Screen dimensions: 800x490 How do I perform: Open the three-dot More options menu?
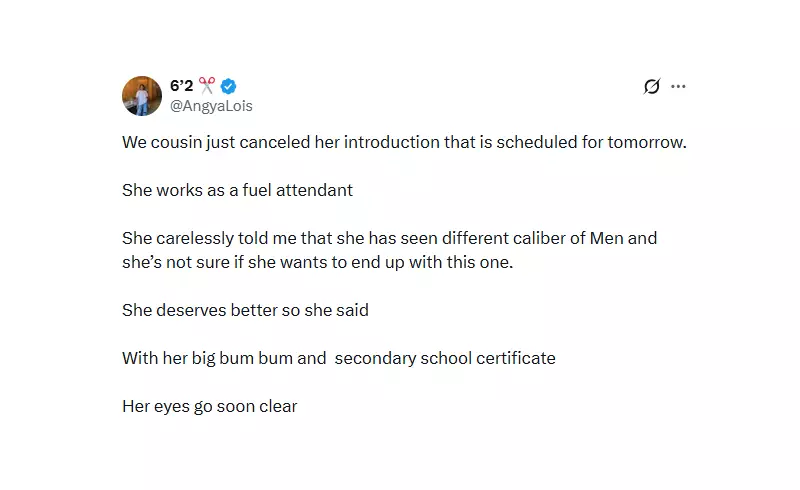point(678,86)
